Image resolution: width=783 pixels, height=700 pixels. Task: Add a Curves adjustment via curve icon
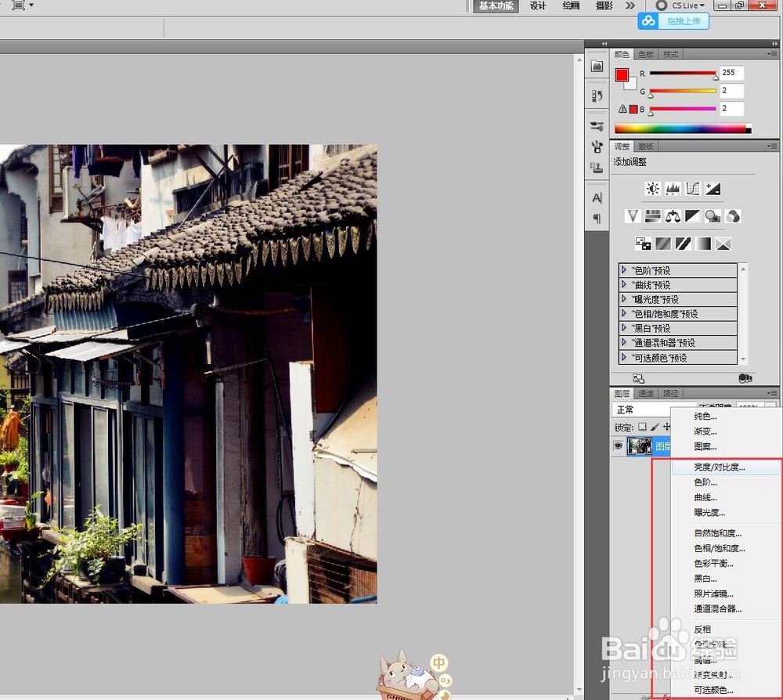coord(693,188)
